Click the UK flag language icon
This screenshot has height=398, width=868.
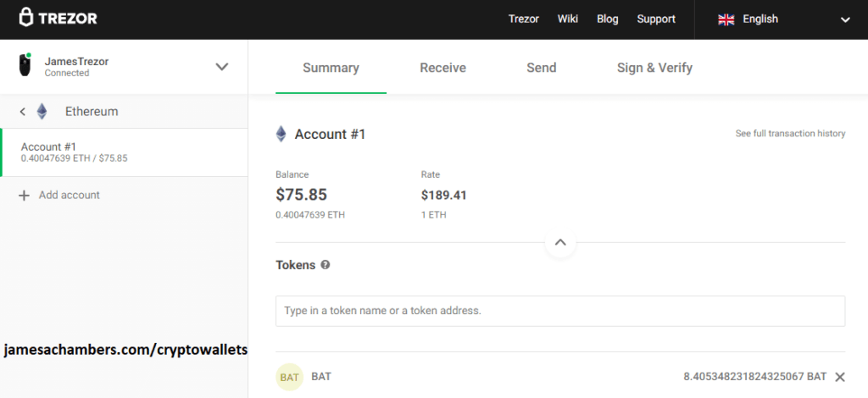pos(726,19)
